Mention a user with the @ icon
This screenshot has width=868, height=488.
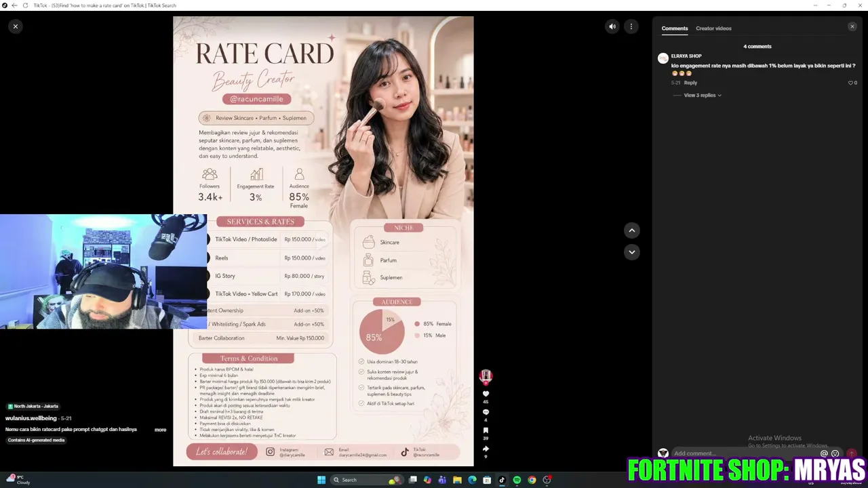[825, 453]
